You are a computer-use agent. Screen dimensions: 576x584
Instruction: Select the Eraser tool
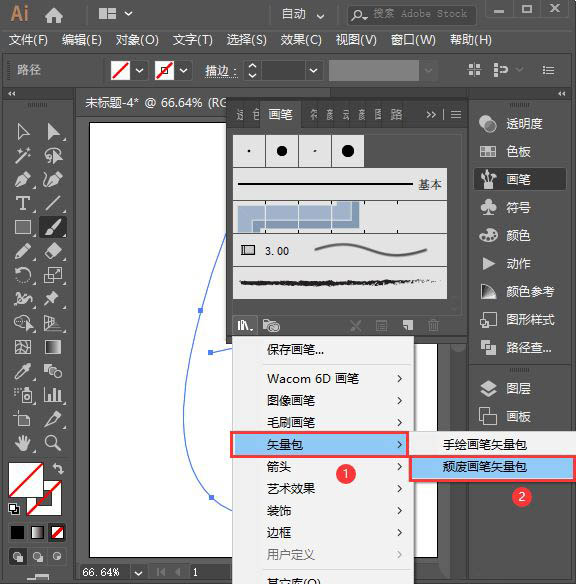pos(53,251)
